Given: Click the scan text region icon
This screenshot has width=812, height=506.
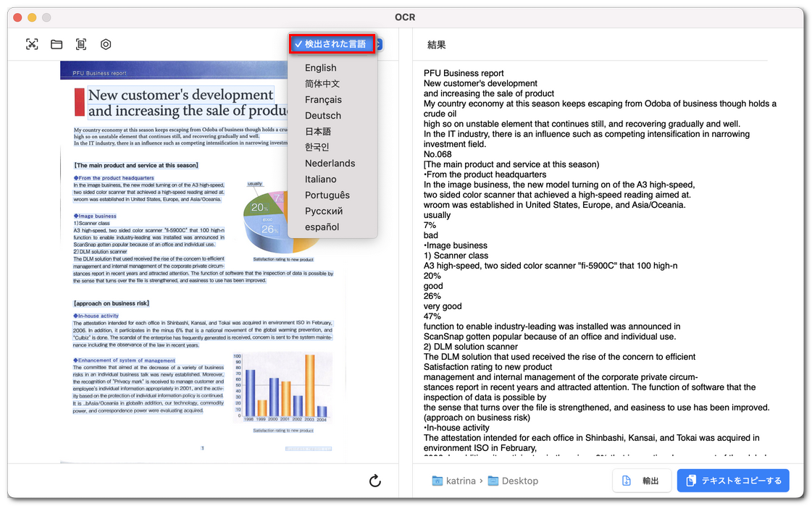Looking at the screenshot, I should tap(81, 44).
